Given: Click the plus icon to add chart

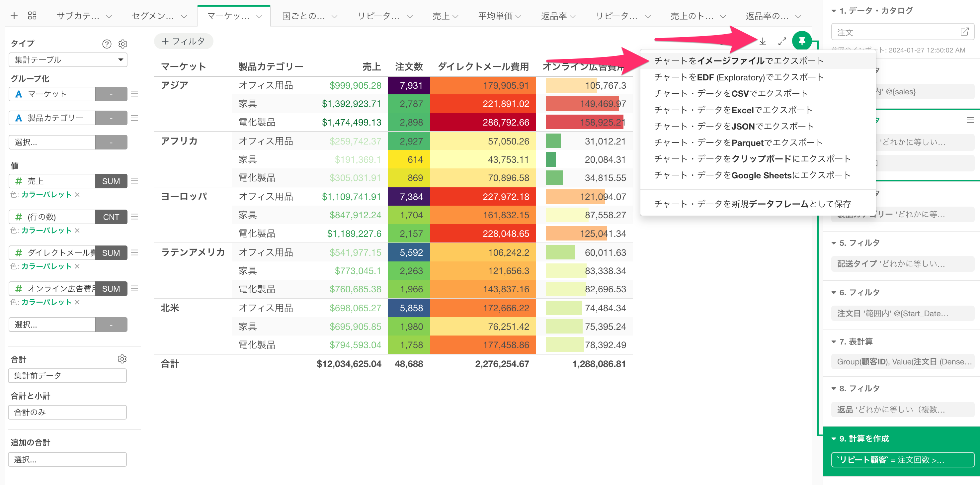Looking at the screenshot, I should pyautogui.click(x=14, y=16).
